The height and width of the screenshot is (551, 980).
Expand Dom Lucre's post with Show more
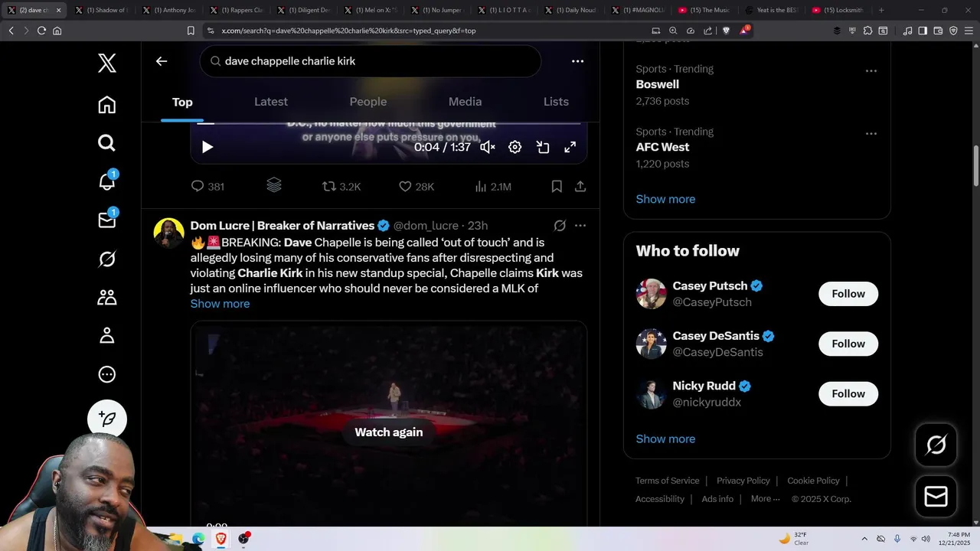tap(220, 304)
